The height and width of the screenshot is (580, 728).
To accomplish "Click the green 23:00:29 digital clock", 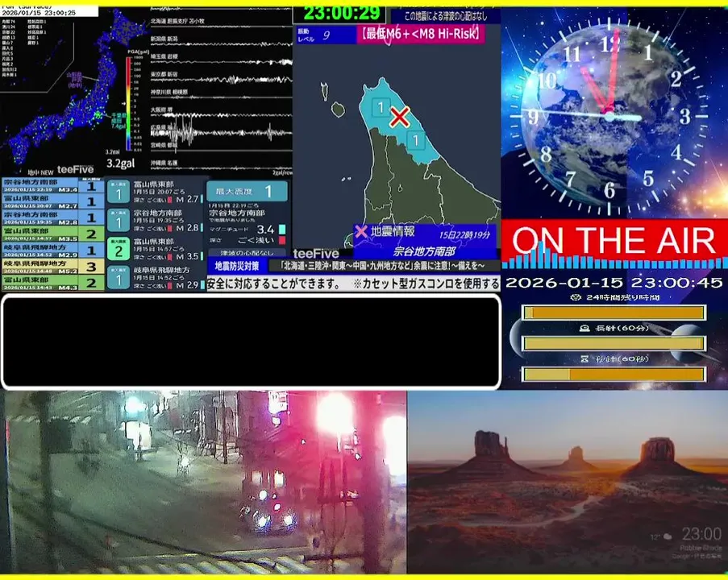I will tap(342, 14).
